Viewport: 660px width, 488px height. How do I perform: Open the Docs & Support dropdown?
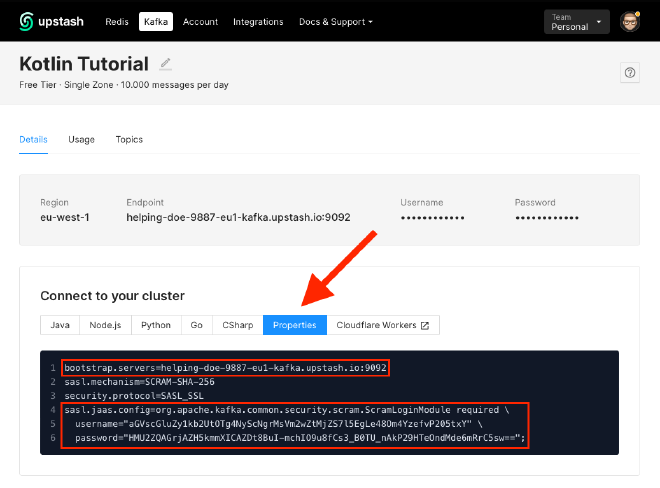click(336, 21)
